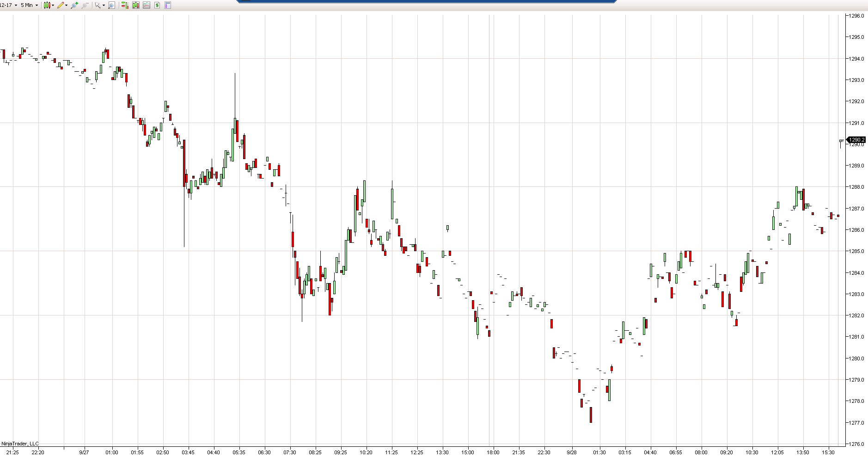
Task: Toggle the Chart Trader panel icon
Action: (125, 5)
